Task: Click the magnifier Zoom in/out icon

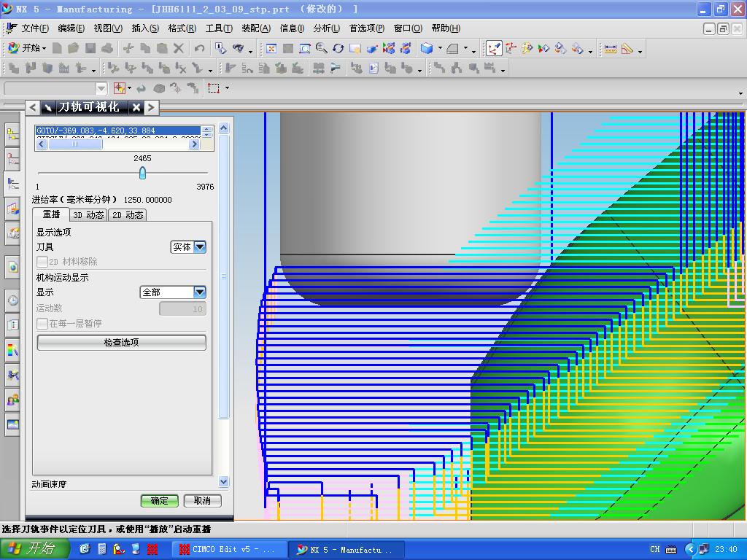Action: click(322, 49)
